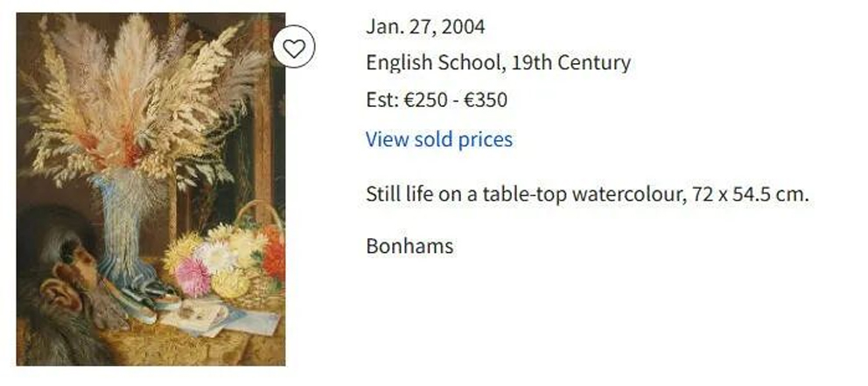The height and width of the screenshot is (386, 868).
Task: Click the Jan. 27, 2004 sale date
Action: 424,27
